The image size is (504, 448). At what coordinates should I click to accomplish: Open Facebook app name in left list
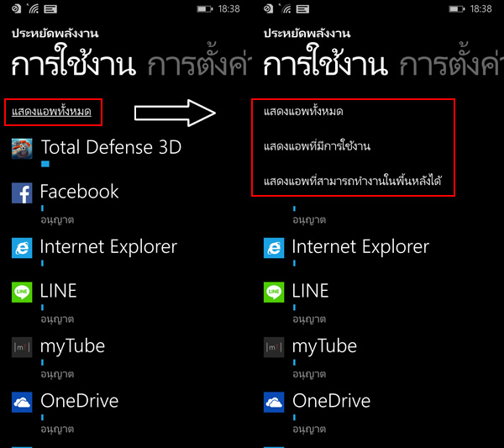[x=80, y=192]
